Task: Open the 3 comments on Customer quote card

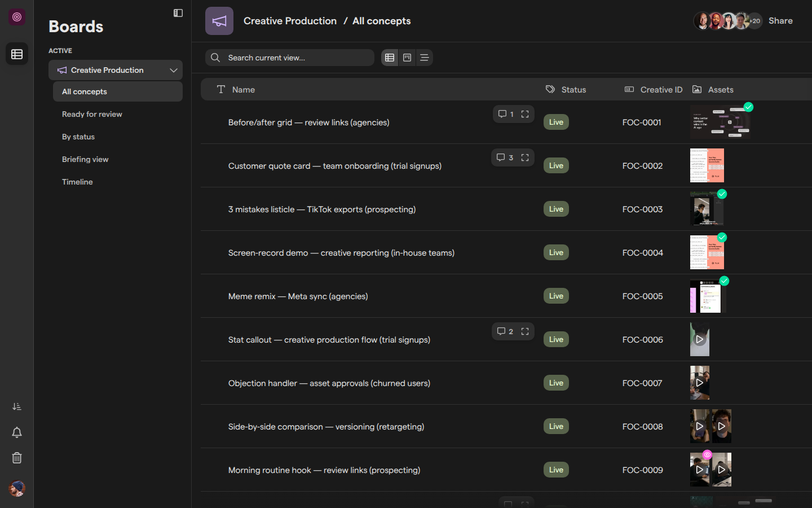Action: pyautogui.click(x=505, y=157)
